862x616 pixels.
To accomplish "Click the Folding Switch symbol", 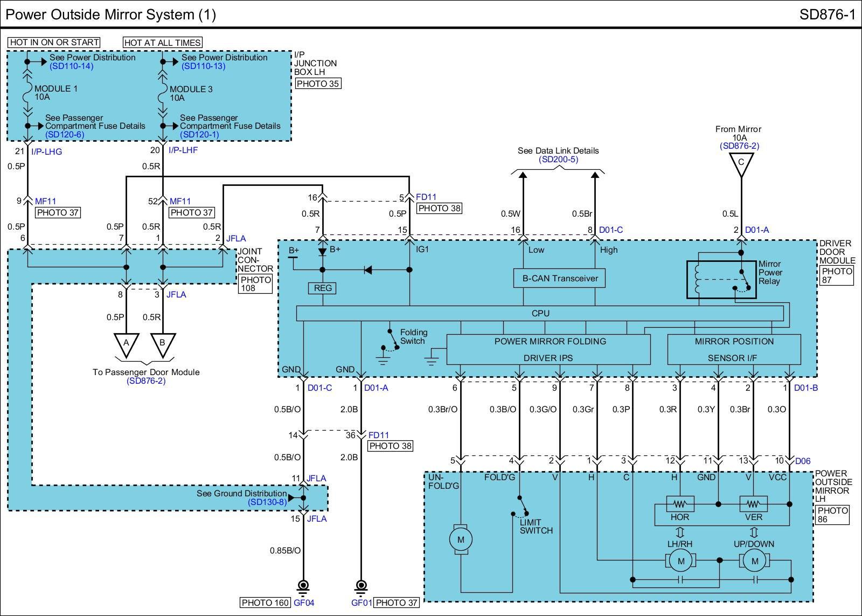I will [392, 341].
